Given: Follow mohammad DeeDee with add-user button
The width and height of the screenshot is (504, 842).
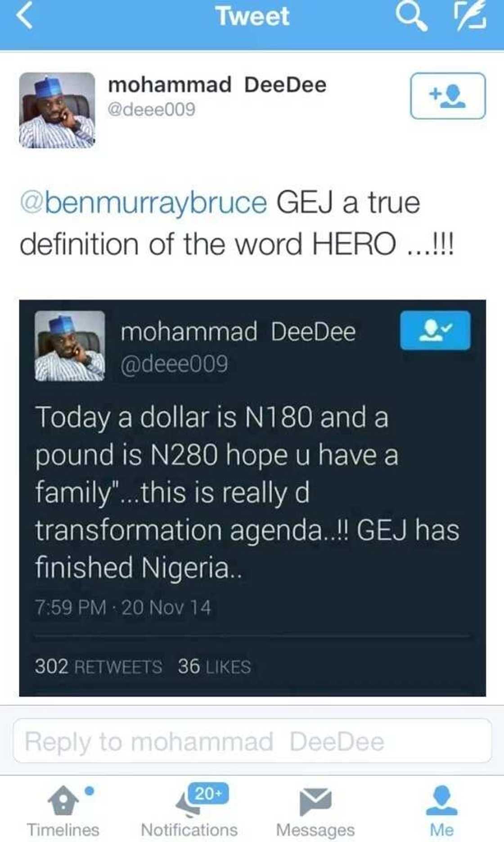Looking at the screenshot, I should [x=448, y=96].
